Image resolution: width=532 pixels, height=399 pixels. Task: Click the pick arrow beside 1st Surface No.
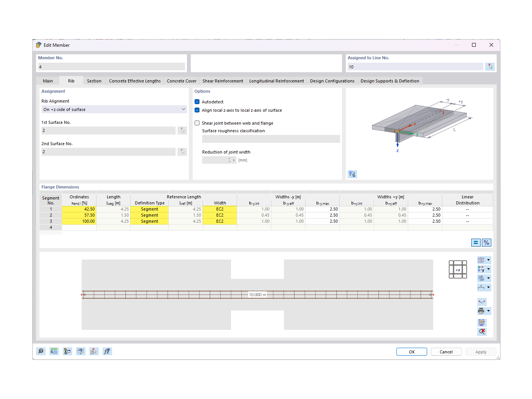click(x=182, y=130)
